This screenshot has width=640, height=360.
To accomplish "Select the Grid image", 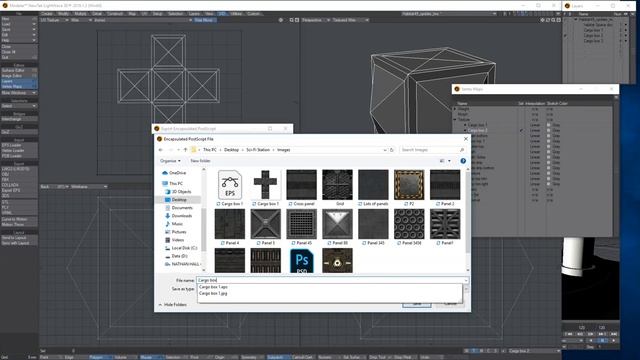I will (x=337, y=188).
